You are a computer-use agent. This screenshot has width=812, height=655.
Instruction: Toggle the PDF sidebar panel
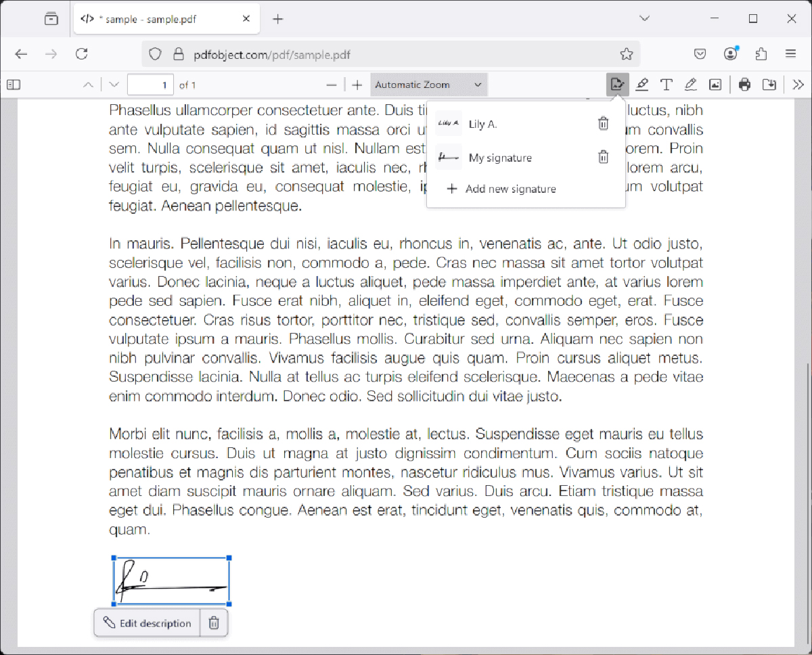click(x=14, y=84)
